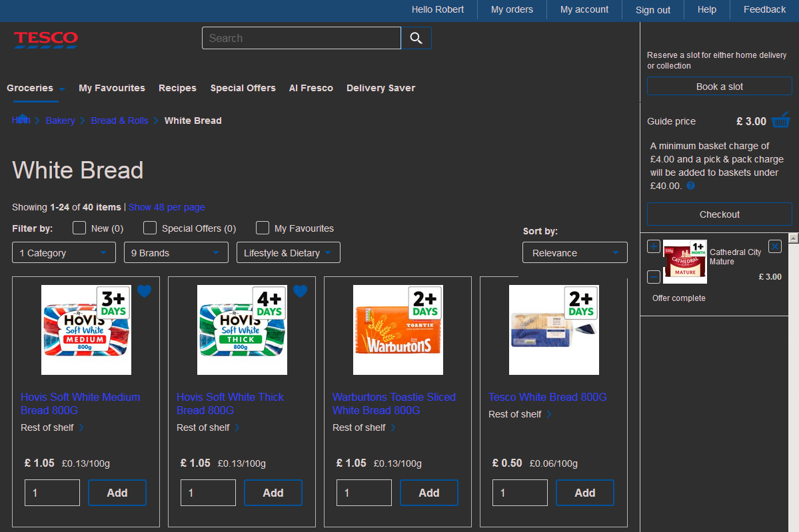Image resolution: width=799 pixels, height=532 pixels.
Task: Open Rest of shelf arrow for Tesco White Bread
Action: tap(549, 414)
